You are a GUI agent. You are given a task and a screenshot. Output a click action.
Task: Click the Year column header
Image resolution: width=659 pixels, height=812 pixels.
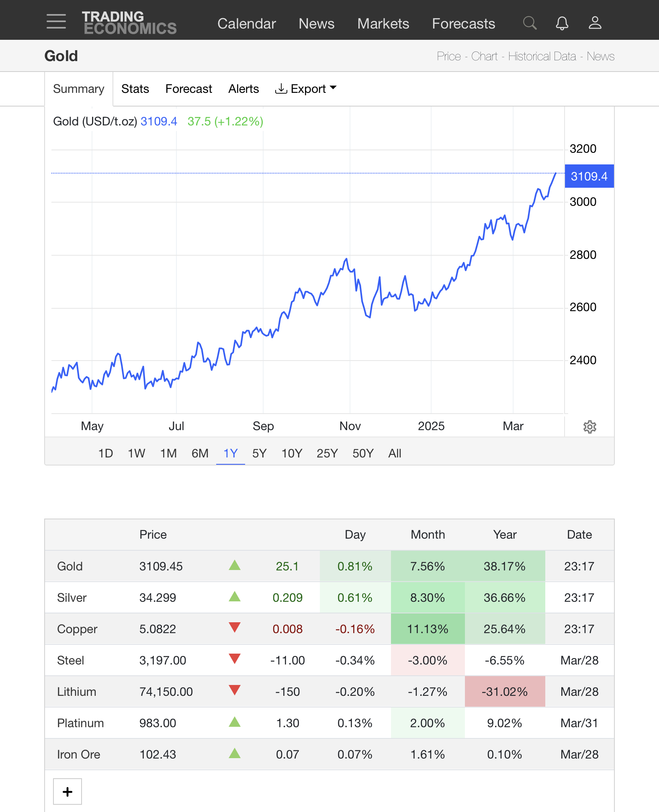(505, 535)
